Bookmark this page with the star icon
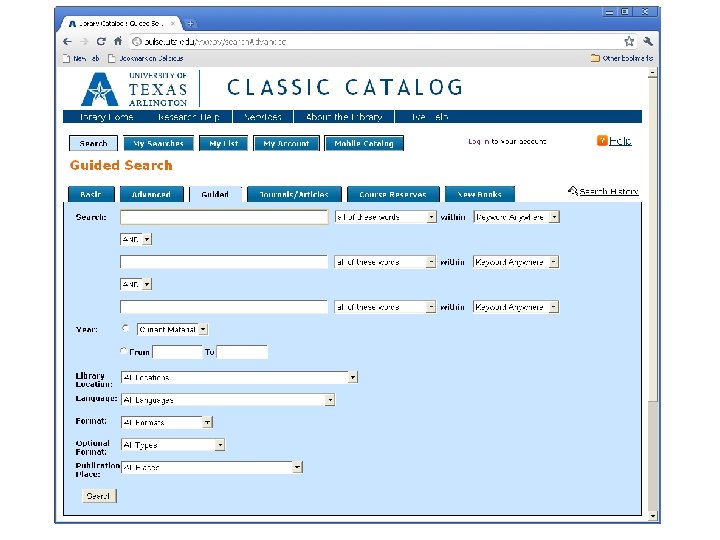This screenshot has width=720, height=540. [x=629, y=41]
